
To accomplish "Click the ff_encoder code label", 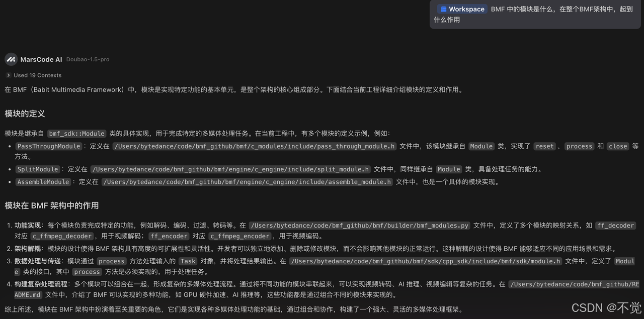I will (169, 236).
